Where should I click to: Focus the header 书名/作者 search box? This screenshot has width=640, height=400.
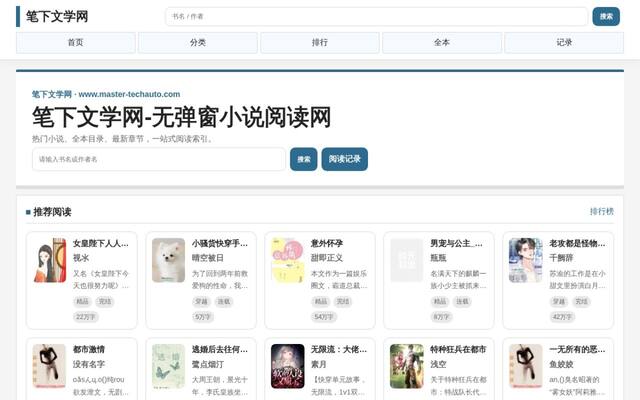click(376, 16)
